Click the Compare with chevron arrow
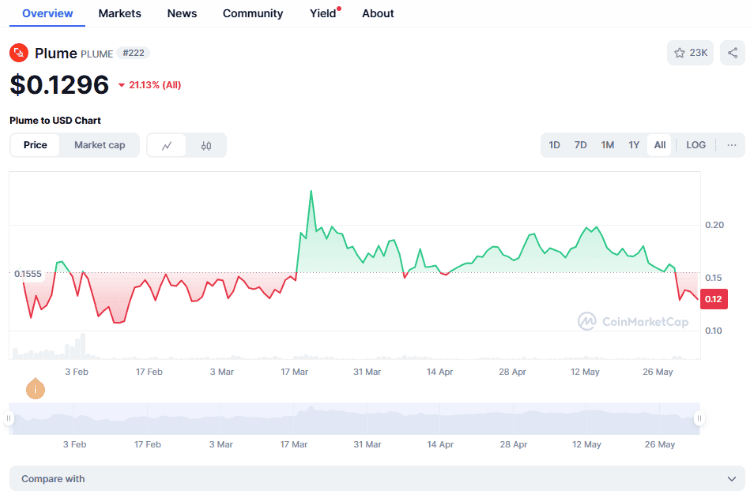The height and width of the screenshot is (497, 753). (731, 479)
